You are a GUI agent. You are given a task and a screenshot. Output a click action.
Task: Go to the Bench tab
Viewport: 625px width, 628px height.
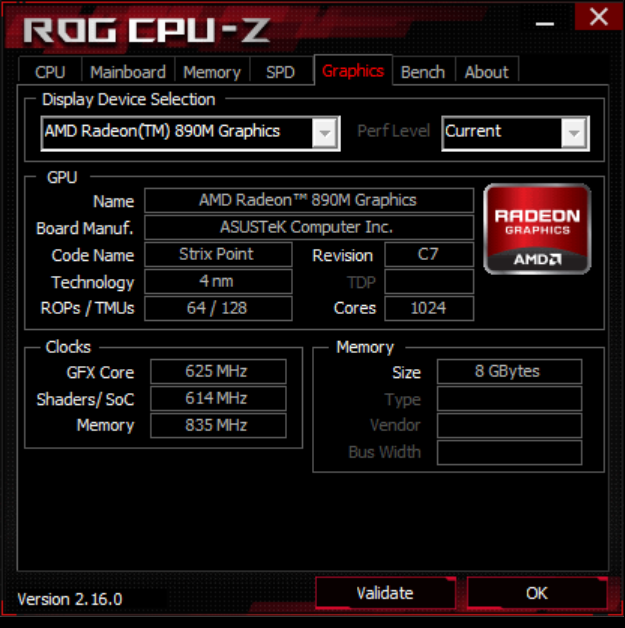tap(423, 72)
